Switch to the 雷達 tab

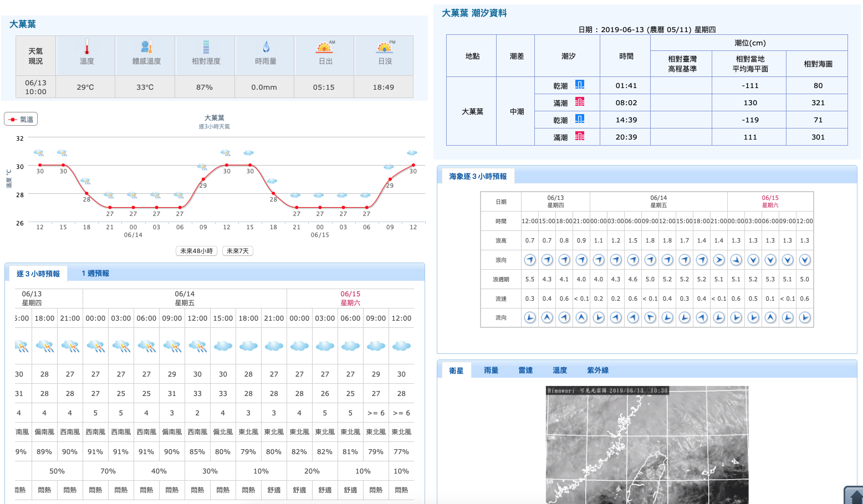click(x=525, y=371)
